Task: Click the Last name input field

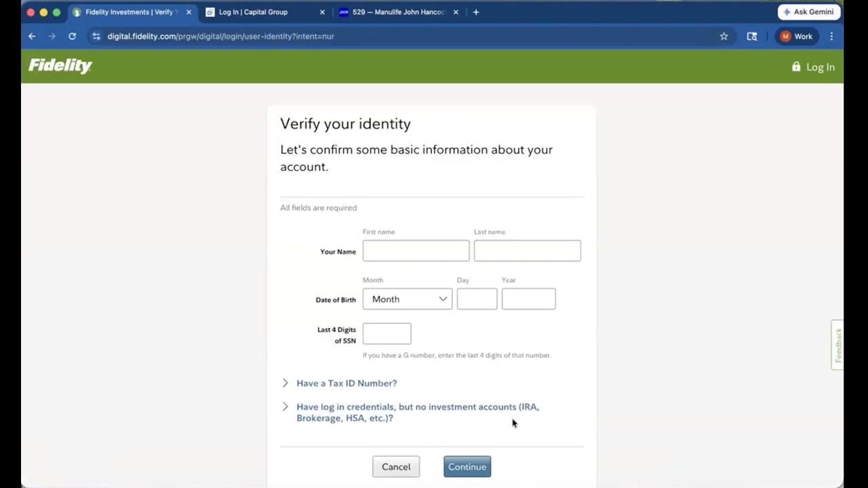Action: pyautogui.click(x=527, y=251)
